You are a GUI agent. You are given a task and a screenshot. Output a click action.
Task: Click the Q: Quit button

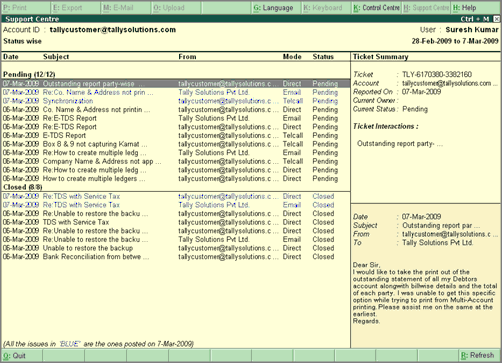click(21, 356)
